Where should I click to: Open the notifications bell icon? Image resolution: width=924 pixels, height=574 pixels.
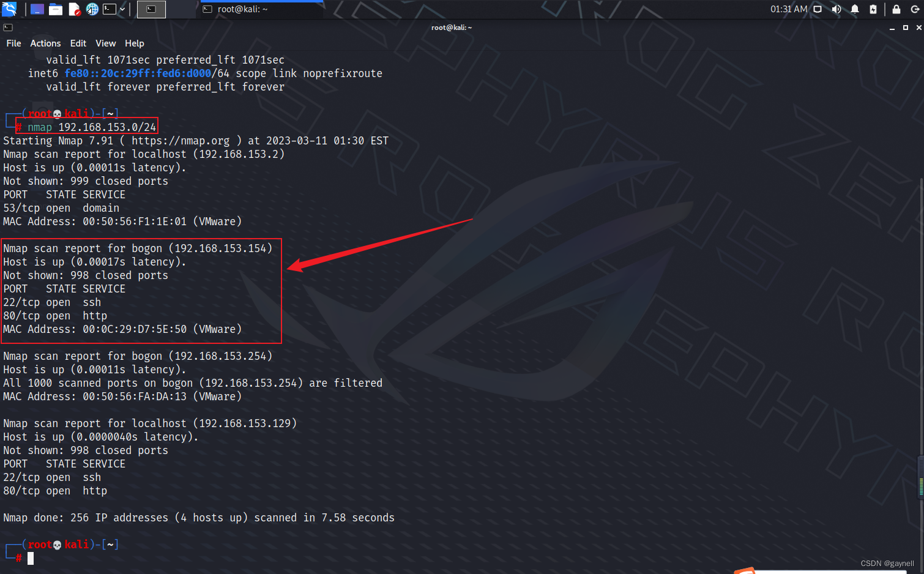[x=855, y=9]
